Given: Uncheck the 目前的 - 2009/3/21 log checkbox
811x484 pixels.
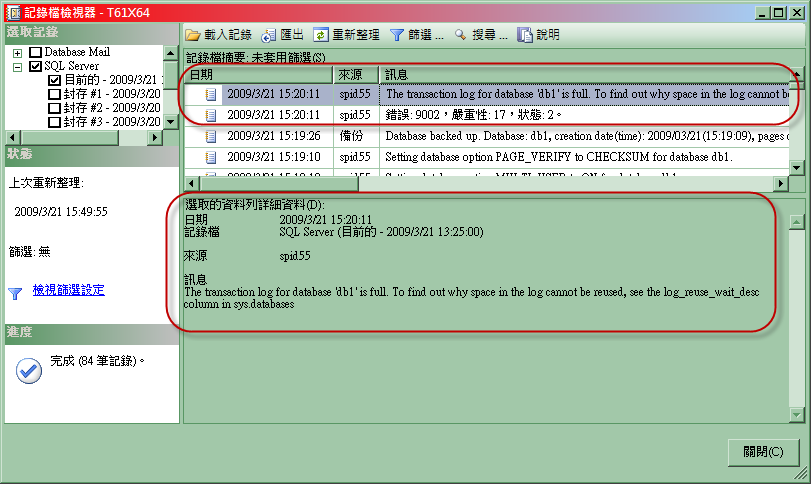Looking at the screenshot, I should (54, 80).
